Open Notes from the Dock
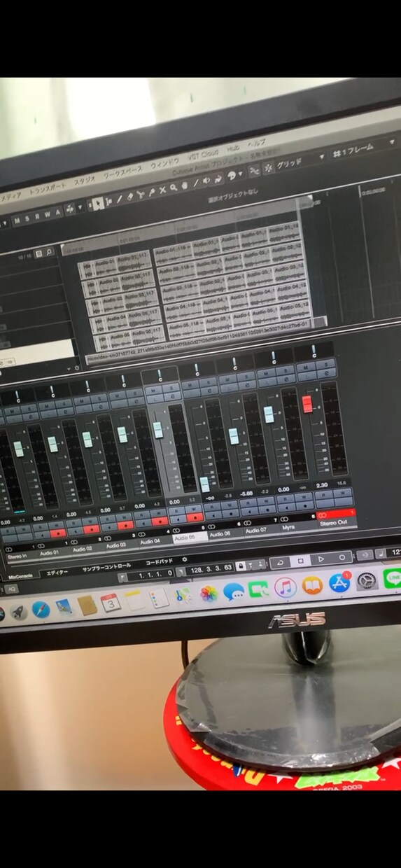401x868 pixels. pyautogui.click(x=134, y=600)
